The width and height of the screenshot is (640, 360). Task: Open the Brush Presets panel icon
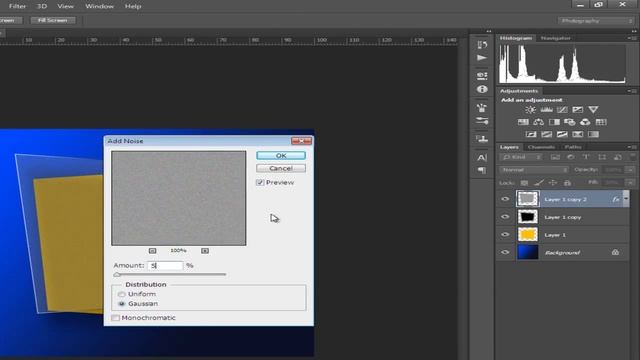tap(482, 121)
